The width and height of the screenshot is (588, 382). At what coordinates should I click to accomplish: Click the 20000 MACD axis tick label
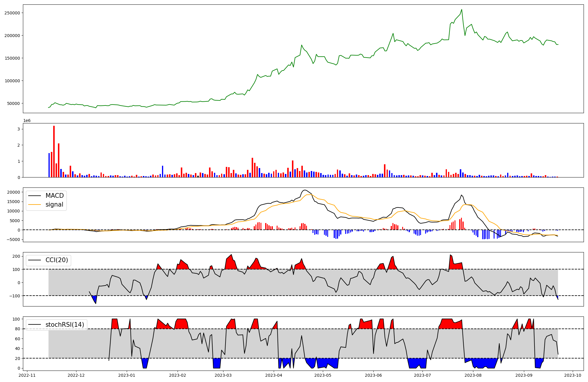(14, 192)
